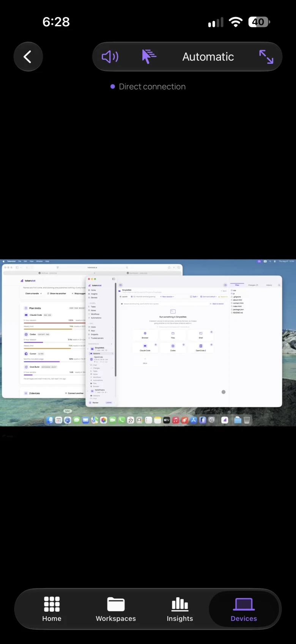Image resolution: width=296 pixels, height=644 pixels.
Task: Select the Devices bottom tab
Action: 244,609
